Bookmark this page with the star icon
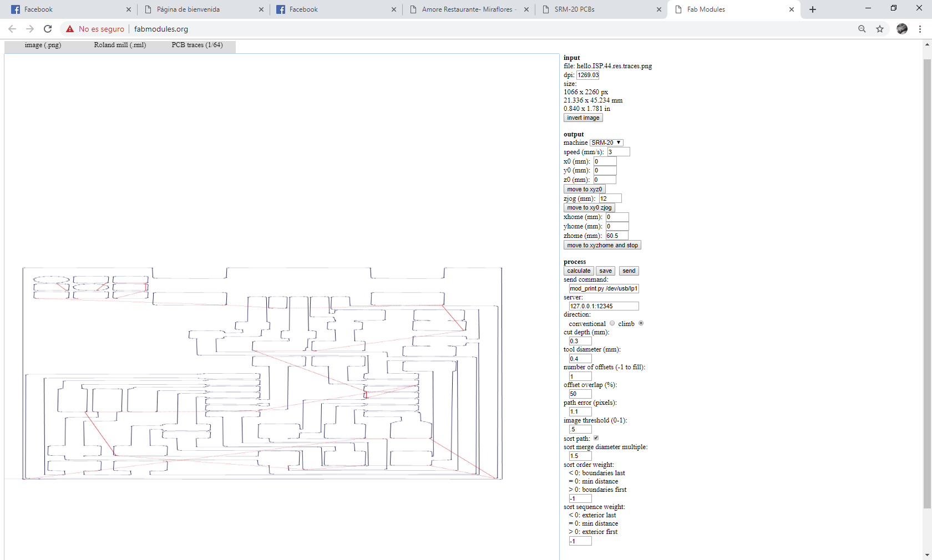 click(880, 29)
